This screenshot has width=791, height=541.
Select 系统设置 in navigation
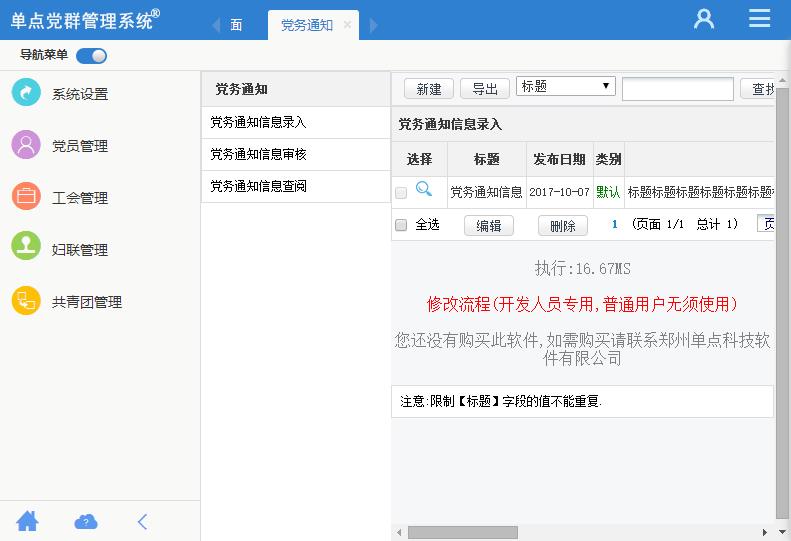click(80, 94)
